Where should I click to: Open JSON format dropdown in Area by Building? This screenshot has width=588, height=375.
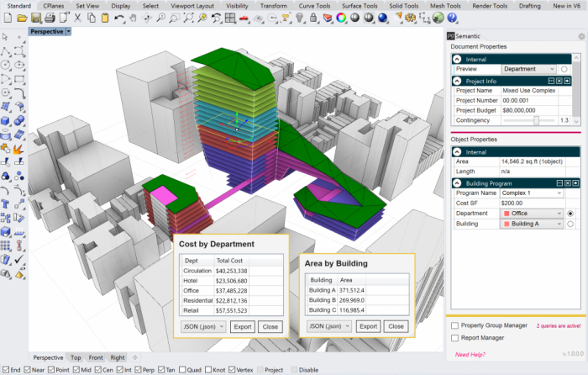pyautogui.click(x=328, y=326)
